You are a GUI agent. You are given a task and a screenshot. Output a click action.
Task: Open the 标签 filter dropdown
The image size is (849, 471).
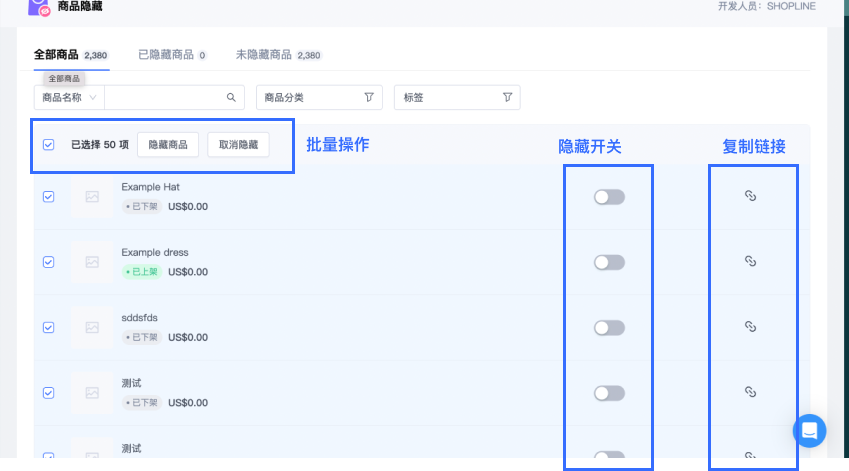457,97
